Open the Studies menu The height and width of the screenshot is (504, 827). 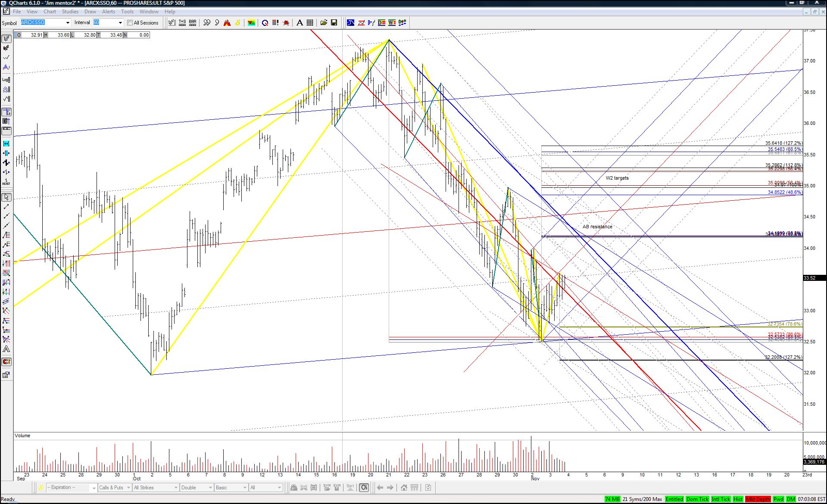point(70,12)
